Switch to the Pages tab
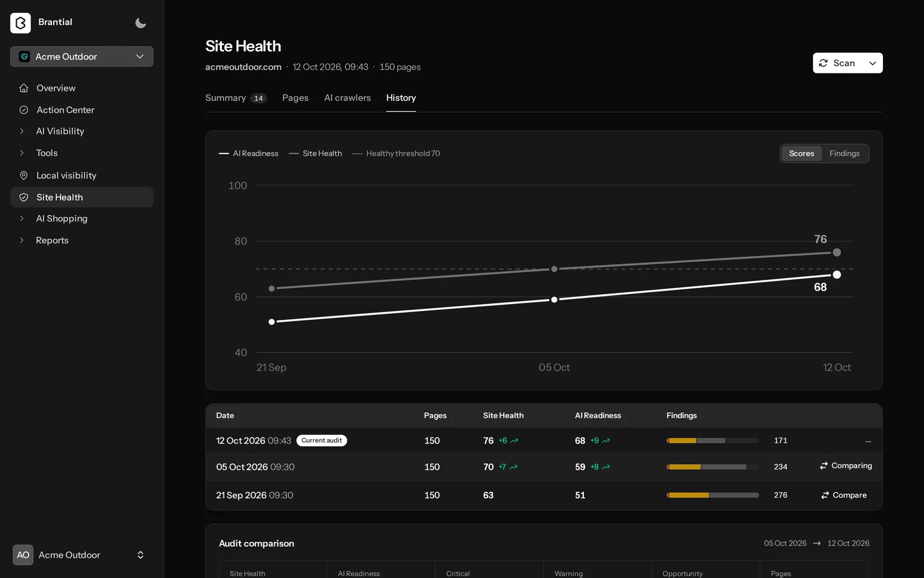The image size is (924, 578). point(295,98)
